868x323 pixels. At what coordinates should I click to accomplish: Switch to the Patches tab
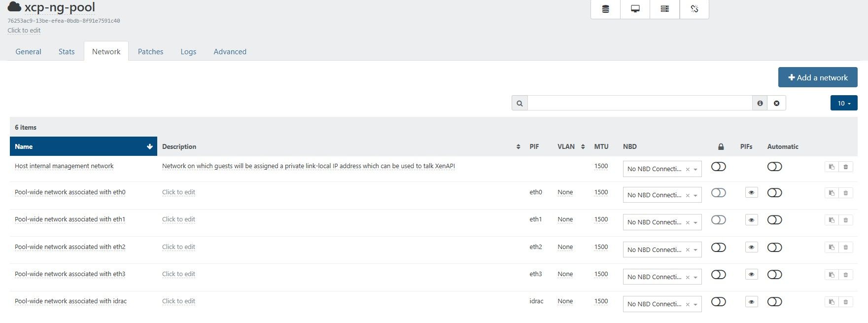(x=150, y=52)
